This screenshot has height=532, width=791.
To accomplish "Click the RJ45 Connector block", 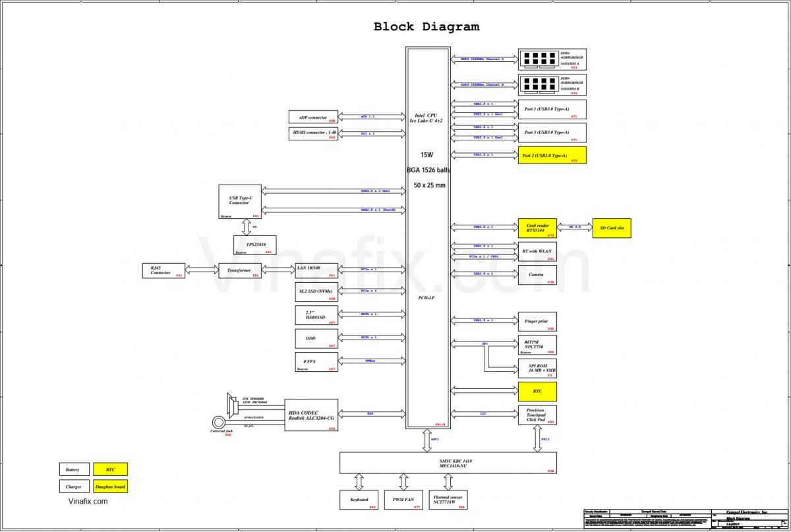I will [x=163, y=270].
